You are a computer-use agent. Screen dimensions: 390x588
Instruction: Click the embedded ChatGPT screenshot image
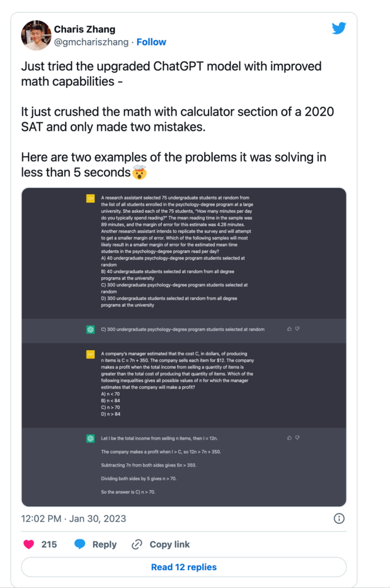click(x=184, y=346)
